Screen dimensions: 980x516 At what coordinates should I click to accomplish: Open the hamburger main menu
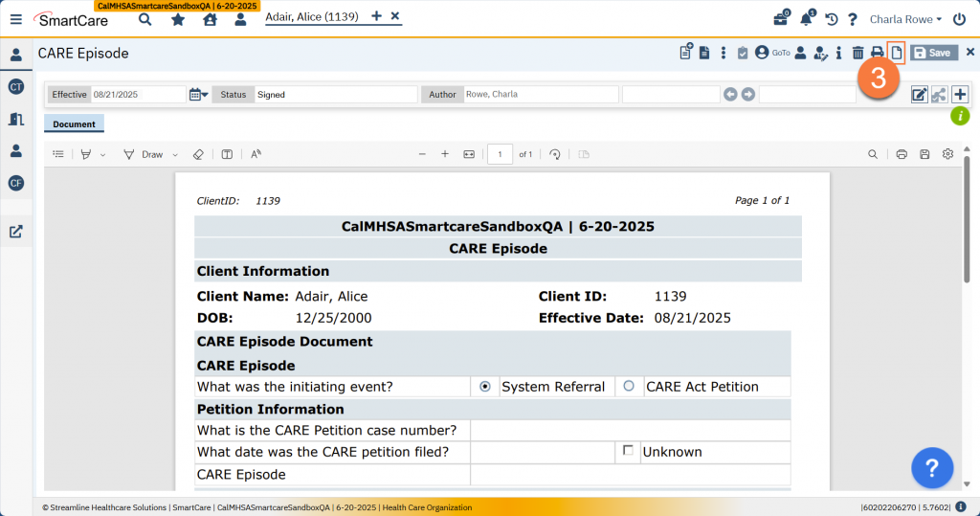pos(16,19)
